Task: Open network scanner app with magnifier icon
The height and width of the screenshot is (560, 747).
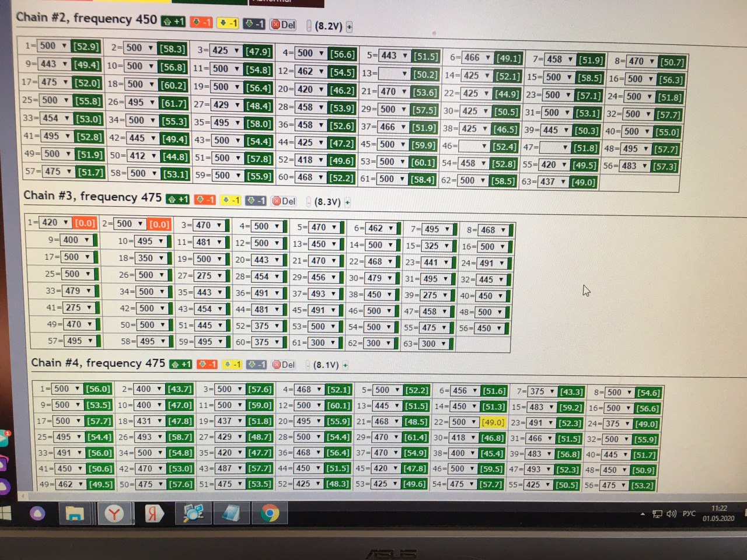Action: tap(193, 514)
